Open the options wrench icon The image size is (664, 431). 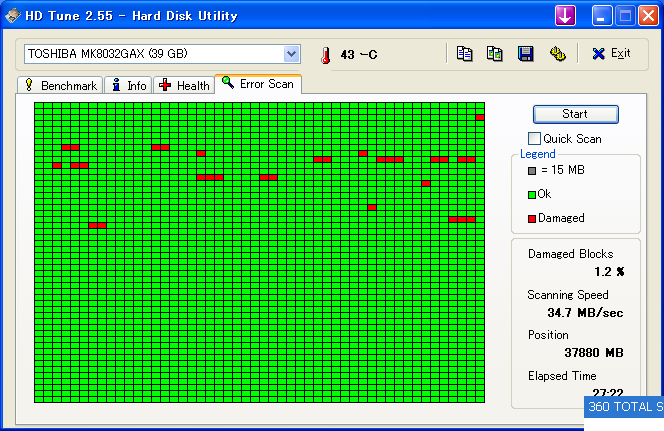click(557, 54)
